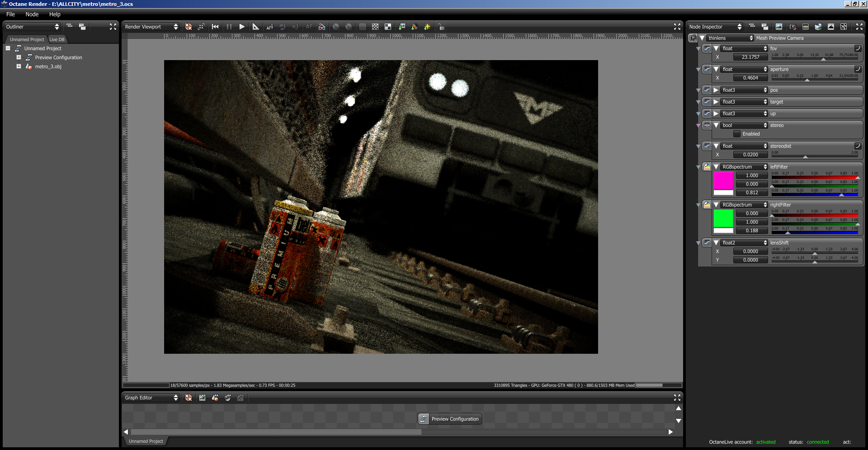868x450 pixels.
Task: Open the Graph Editor panel type dropdown
Action: 151,398
